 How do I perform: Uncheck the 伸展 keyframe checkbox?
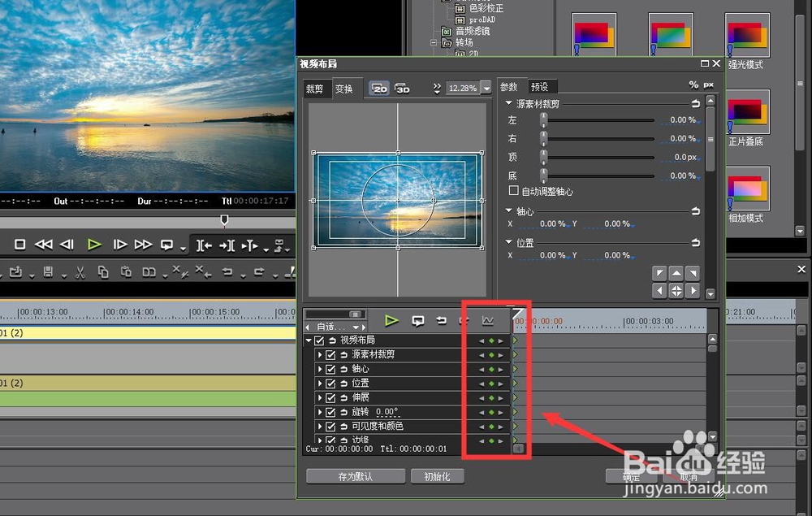pos(330,398)
